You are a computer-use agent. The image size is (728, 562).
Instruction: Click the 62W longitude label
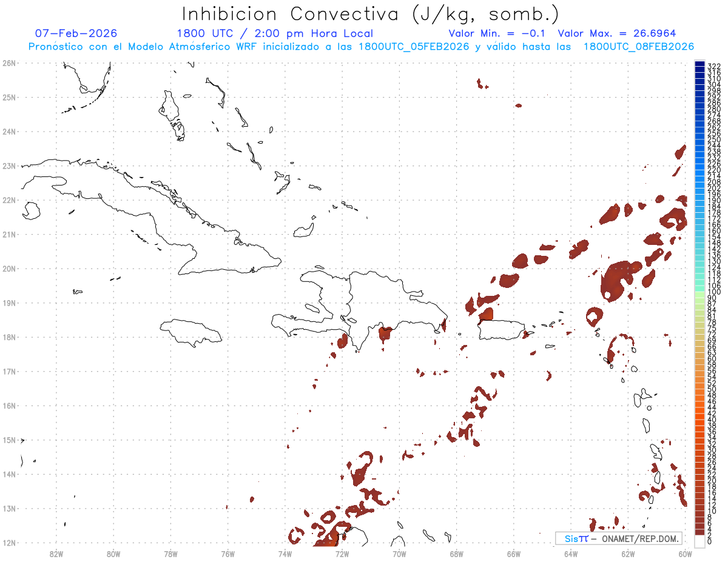coord(628,554)
